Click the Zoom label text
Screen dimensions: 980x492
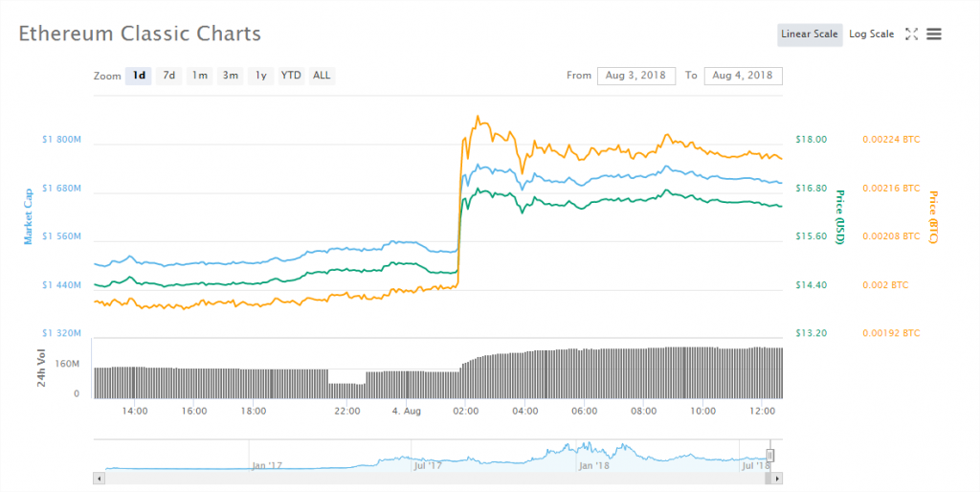(107, 77)
